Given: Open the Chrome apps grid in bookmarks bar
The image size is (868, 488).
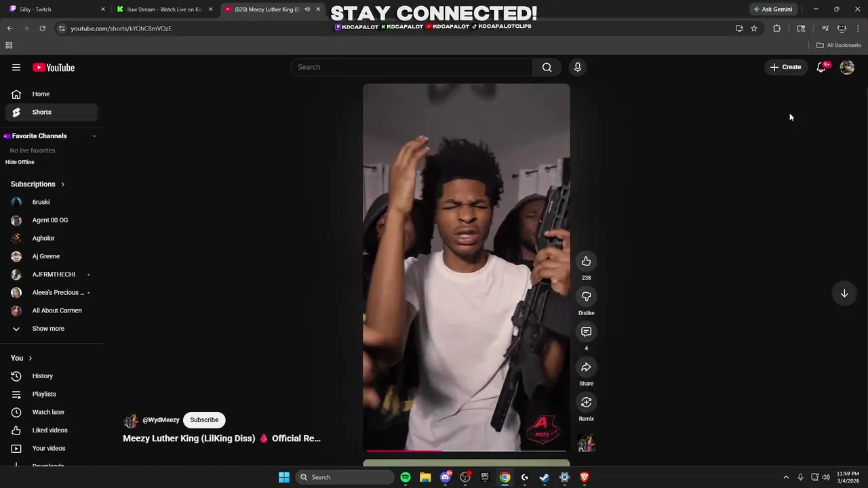Looking at the screenshot, I should point(9,45).
